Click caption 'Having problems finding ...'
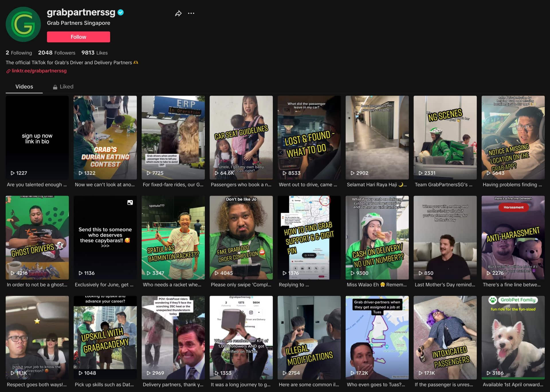Image resolution: width=550 pixels, height=392 pixels. coord(512,185)
